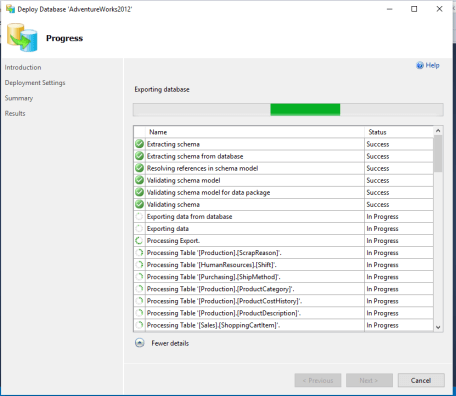This screenshot has width=456, height=396.
Task: Click spinner icon for ProductDescription row
Action: 139,313
